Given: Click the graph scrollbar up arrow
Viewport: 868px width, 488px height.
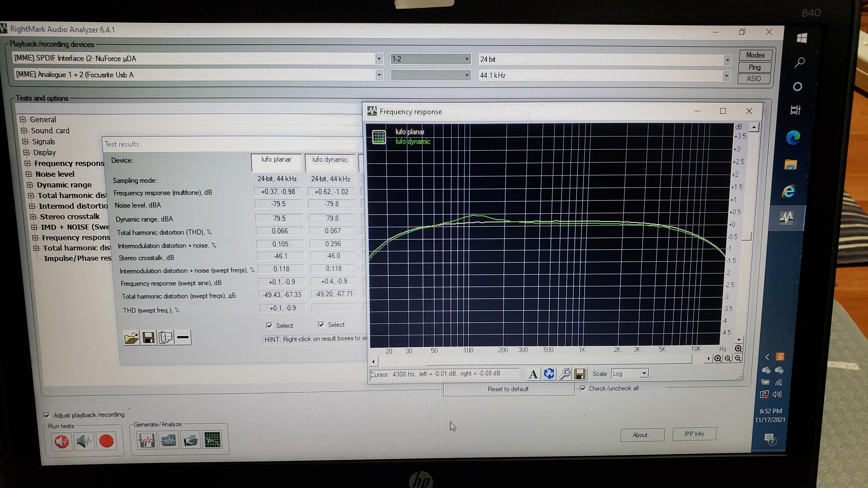Looking at the screenshot, I should (754, 127).
